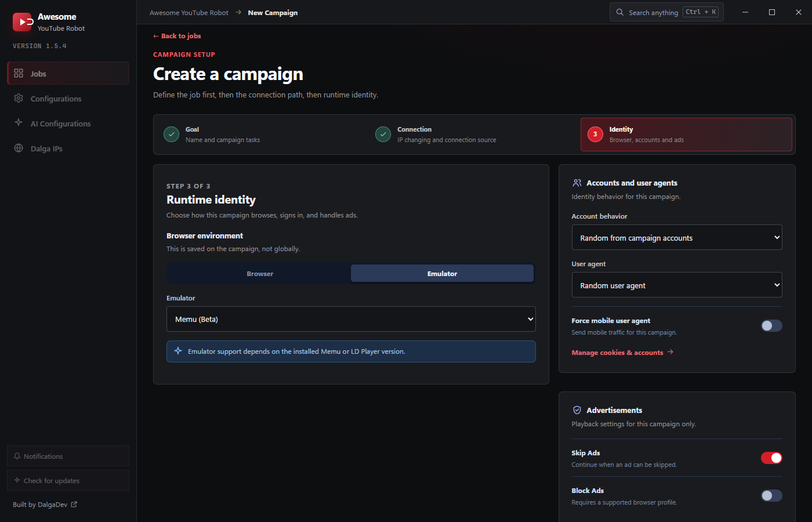Viewport: 812px width, 522px height.
Task: Turn off the Skip Ads toggle
Action: [x=771, y=458]
